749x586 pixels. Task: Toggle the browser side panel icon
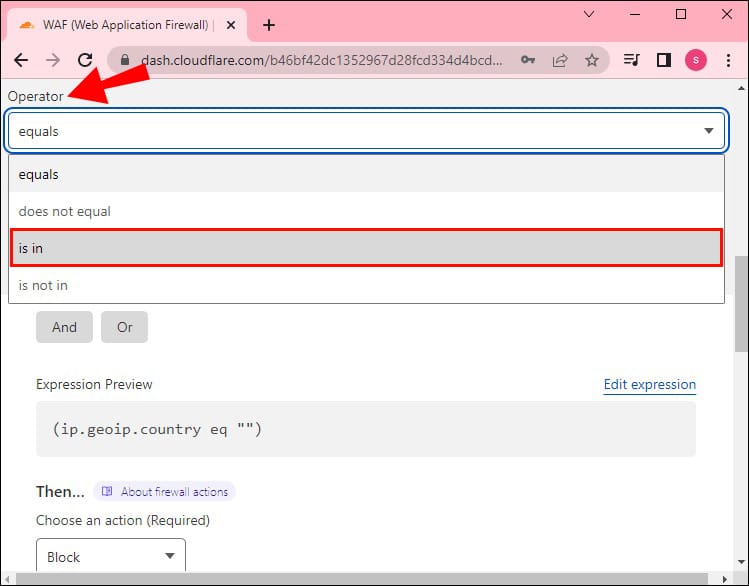pos(663,60)
